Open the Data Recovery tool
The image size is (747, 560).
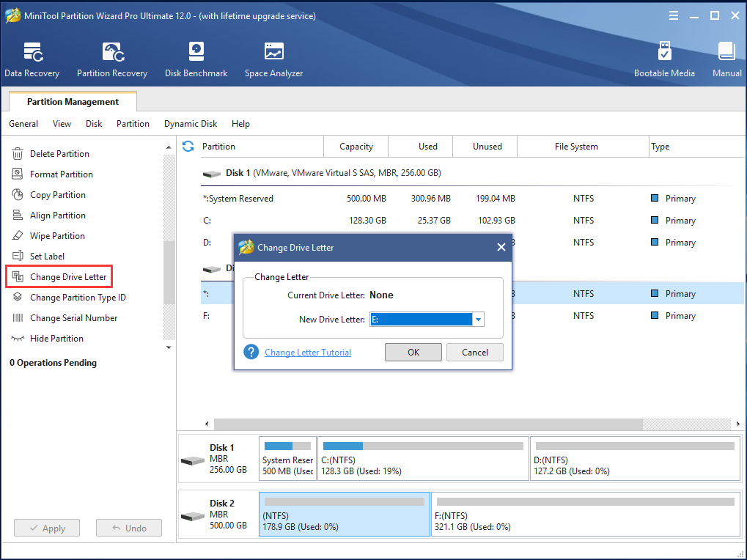pyautogui.click(x=32, y=59)
